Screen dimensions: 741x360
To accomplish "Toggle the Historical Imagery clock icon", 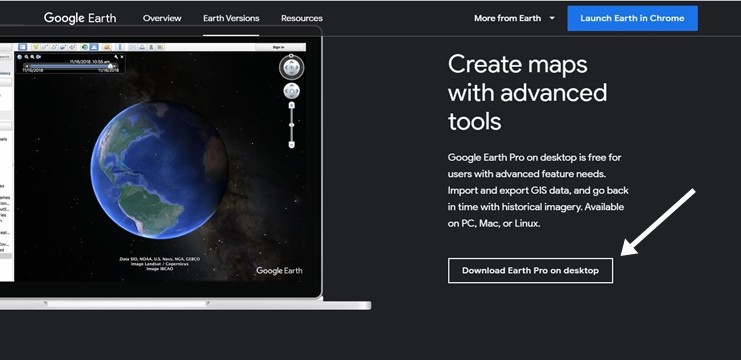I will (x=85, y=47).
